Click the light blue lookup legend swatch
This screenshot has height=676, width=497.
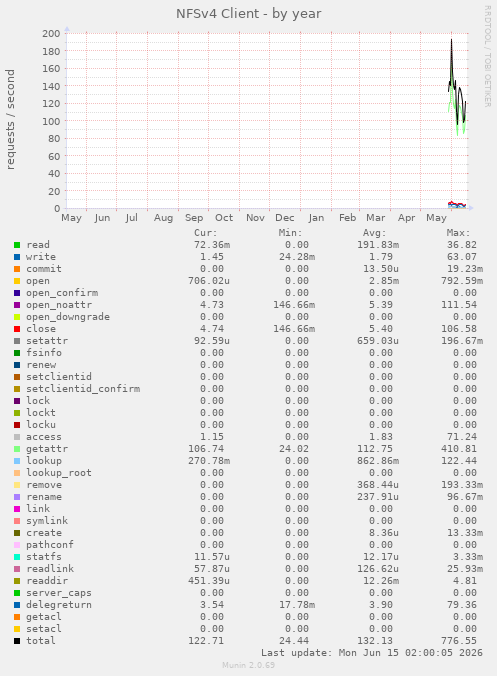17,461
